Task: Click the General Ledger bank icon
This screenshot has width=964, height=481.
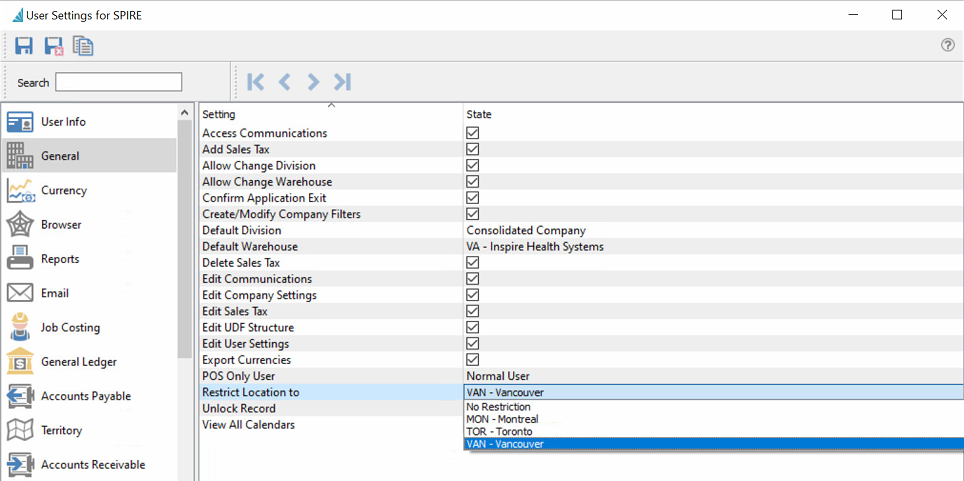Action: [x=20, y=362]
